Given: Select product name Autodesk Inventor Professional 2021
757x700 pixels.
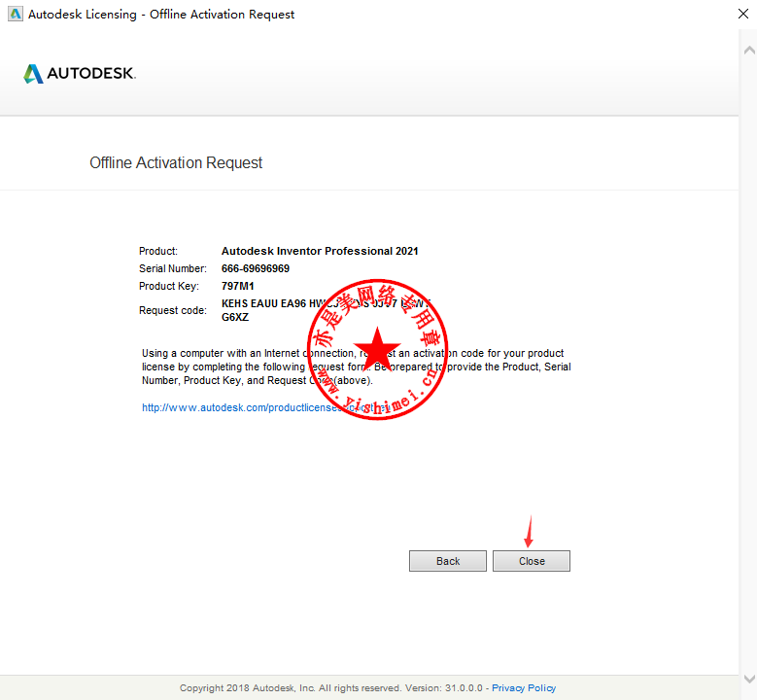Looking at the screenshot, I should (320, 251).
